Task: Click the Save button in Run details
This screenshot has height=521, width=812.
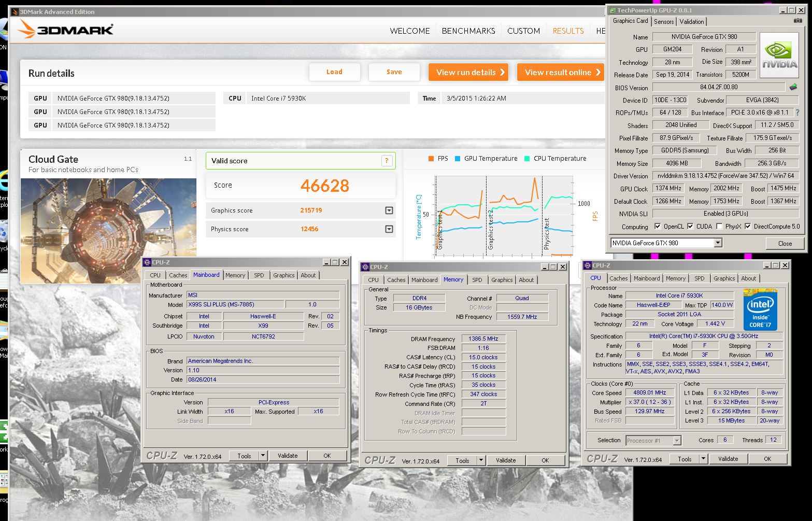Action: [394, 72]
